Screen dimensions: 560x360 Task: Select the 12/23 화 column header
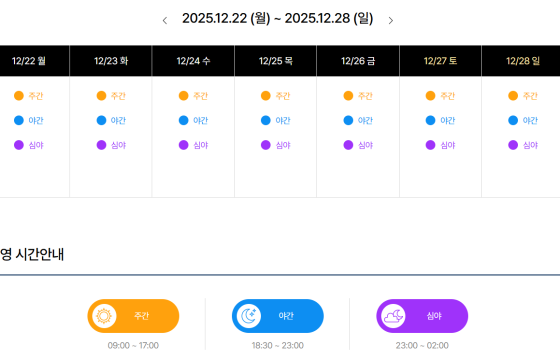pos(111,61)
